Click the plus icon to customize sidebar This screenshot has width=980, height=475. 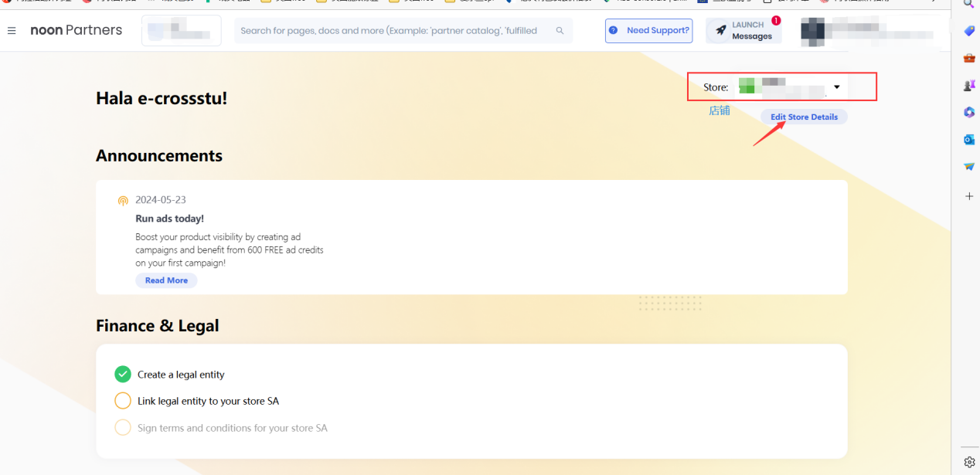tap(969, 196)
